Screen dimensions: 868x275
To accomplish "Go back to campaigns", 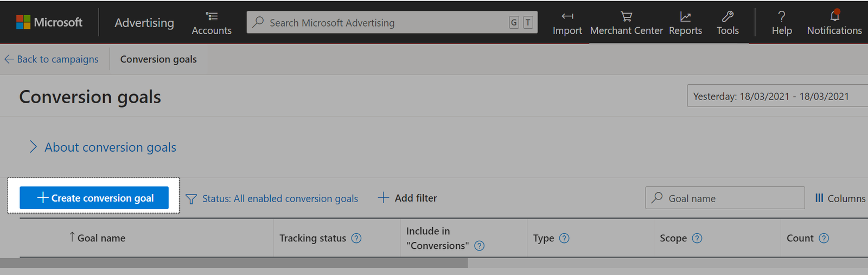I will tap(52, 59).
